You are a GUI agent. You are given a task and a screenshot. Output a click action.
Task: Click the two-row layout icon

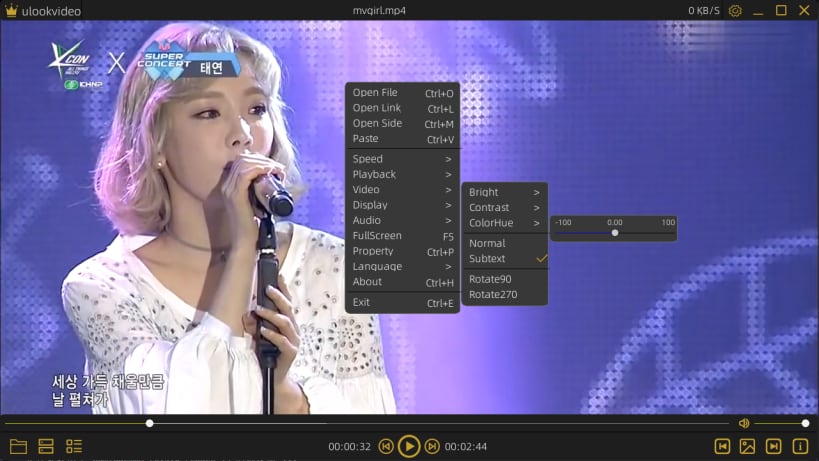[x=46, y=446]
